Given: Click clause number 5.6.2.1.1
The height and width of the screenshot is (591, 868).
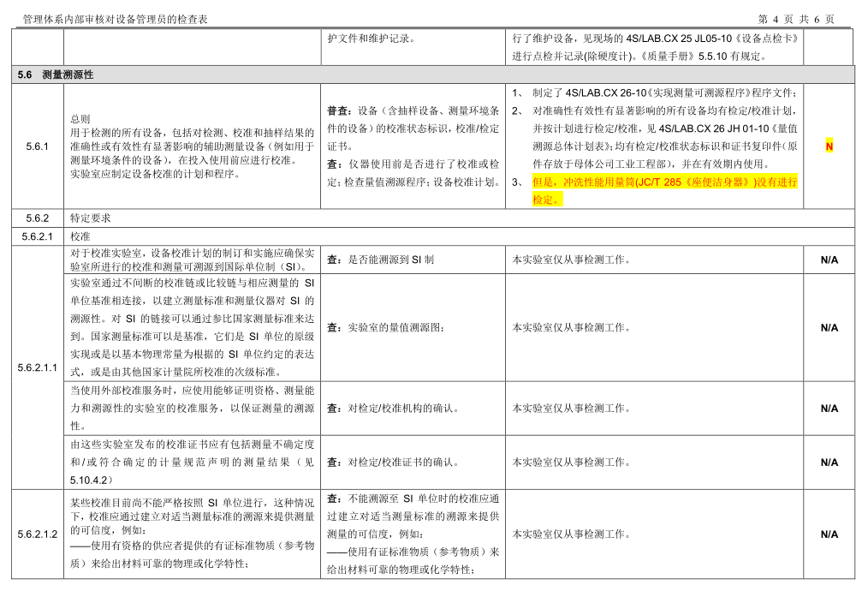Looking at the screenshot, I should coord(37,367).
